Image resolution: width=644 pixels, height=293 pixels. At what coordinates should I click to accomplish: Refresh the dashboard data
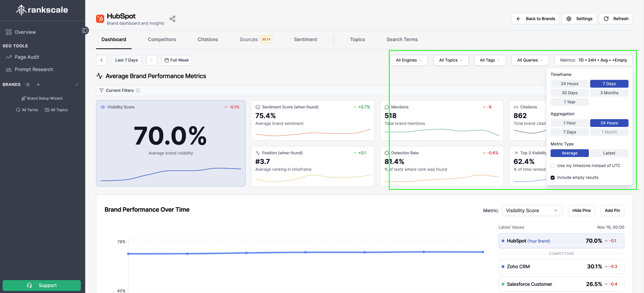tap(616, 19)
